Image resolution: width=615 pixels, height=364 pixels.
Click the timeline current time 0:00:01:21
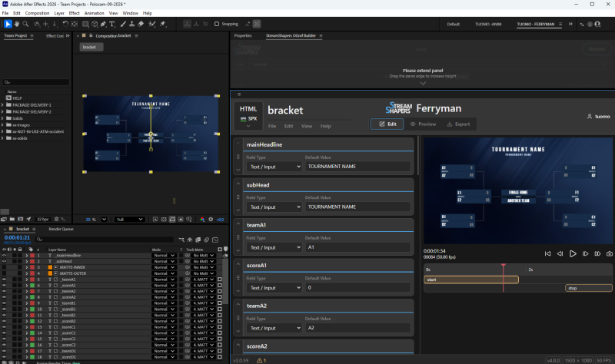(17, 237)
